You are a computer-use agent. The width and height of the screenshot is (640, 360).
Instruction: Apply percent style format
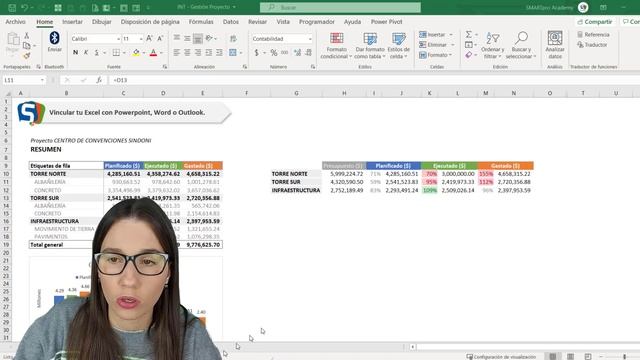[x=273, y=53]
